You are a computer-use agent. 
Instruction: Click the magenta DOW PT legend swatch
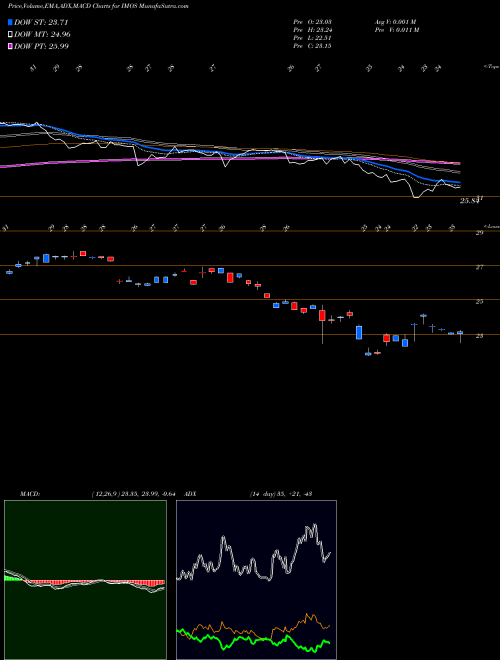coord(11,46)
